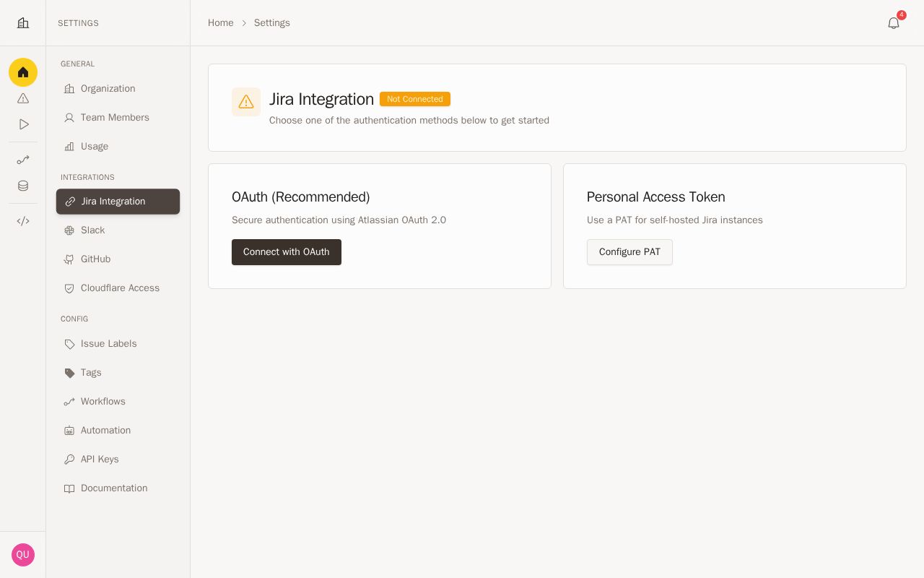Open the QU user avatar

coord(23,555)
